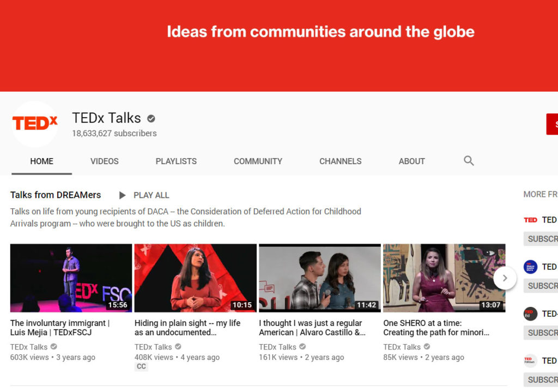
Task: Click title 'One SHERO at a time'
Action: tap(436, 328)
